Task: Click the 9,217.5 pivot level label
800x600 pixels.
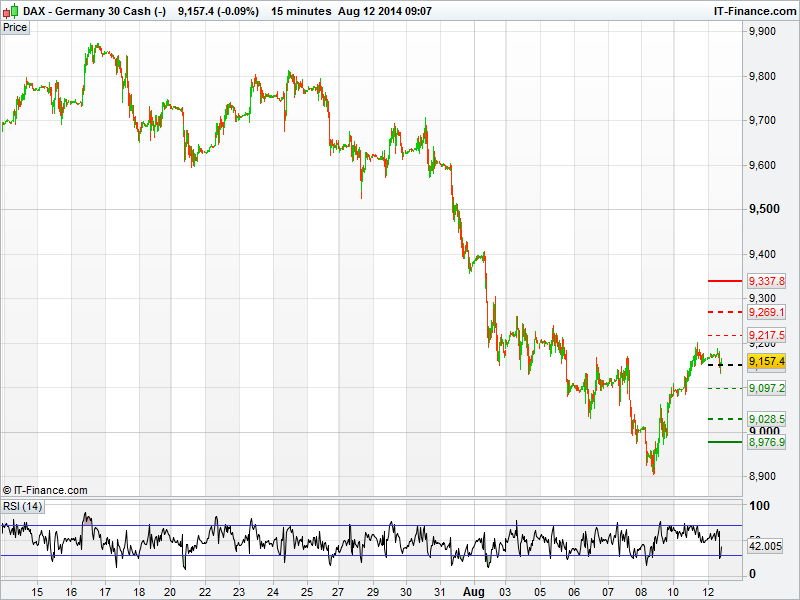Action: 767,335
